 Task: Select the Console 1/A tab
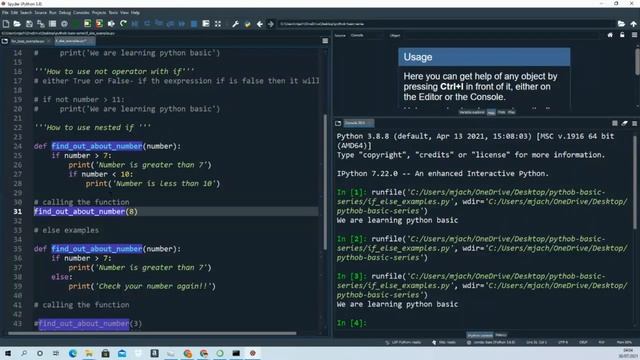coord(358,123)
